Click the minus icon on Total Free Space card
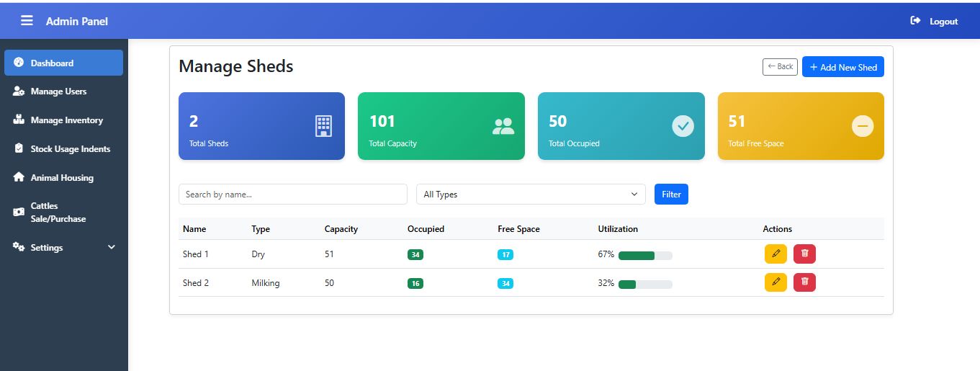This screenshot has width=980, height=371. pyautogui.click(x=863, y=126)
